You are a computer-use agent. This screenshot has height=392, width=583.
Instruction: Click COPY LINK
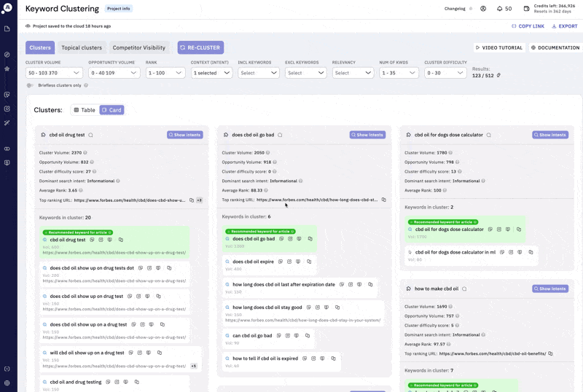pyautogui.click(x=528, y=26)
